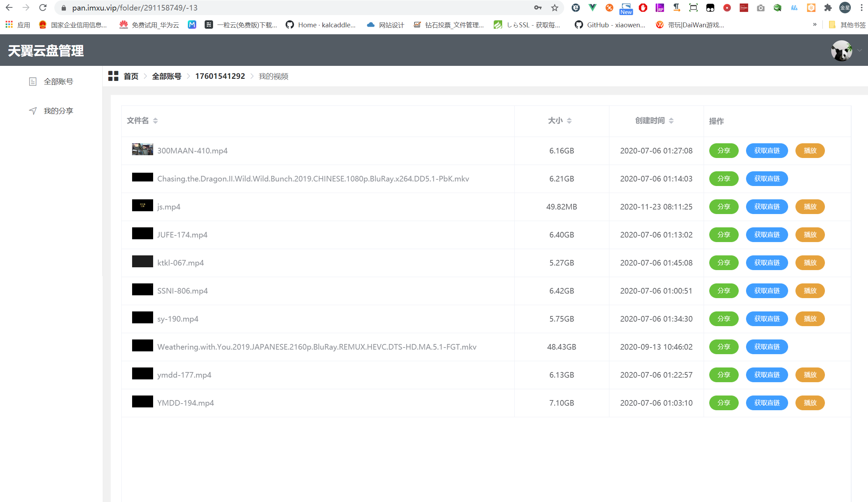Navigate to 全部账号 breadcrumb
This screenshot has height=502, width=868.
166,76
